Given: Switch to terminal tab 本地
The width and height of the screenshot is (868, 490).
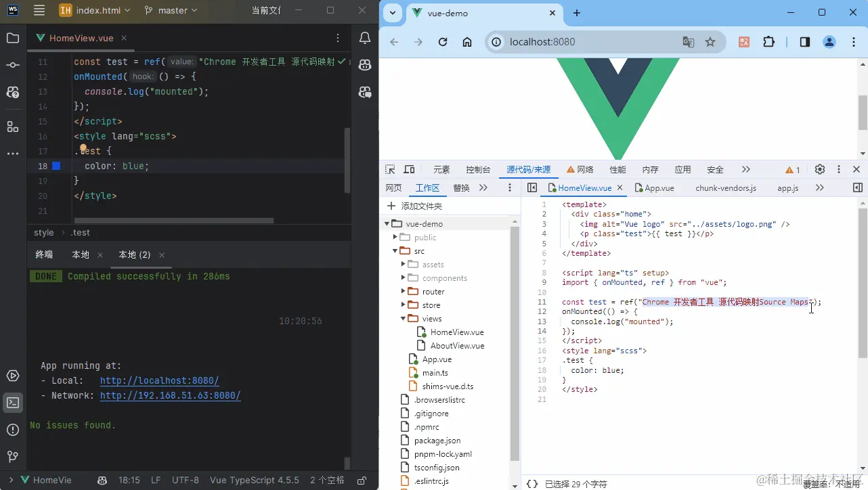Looking at the screenshot, I should [x=81, y=254].
